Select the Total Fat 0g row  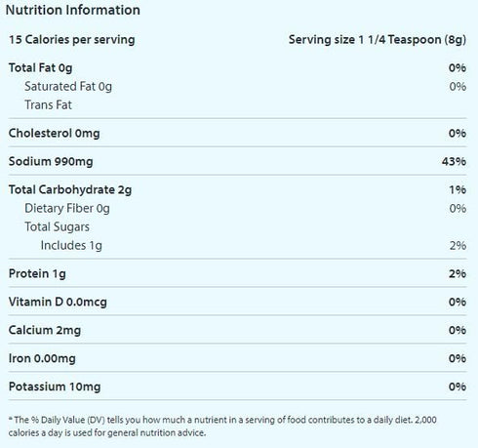pyautogui.click(x=237, y=68)
